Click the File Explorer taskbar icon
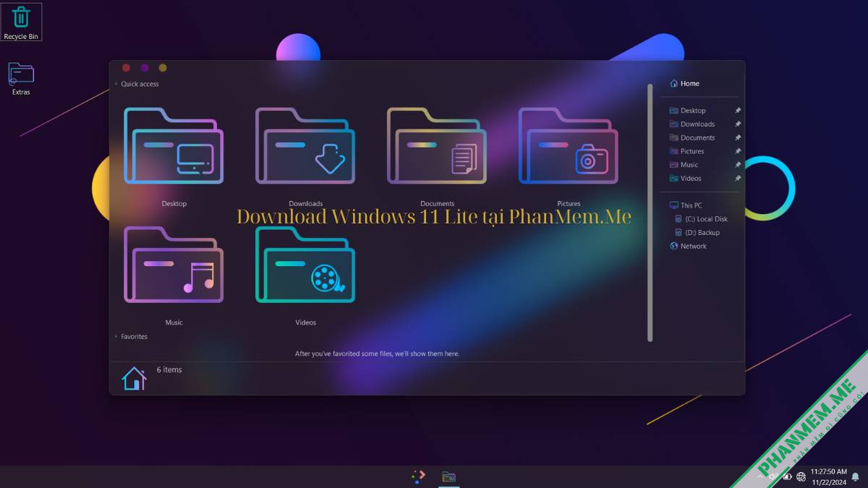Viewport: 868px width, 488px height. [x=448, y=476]
